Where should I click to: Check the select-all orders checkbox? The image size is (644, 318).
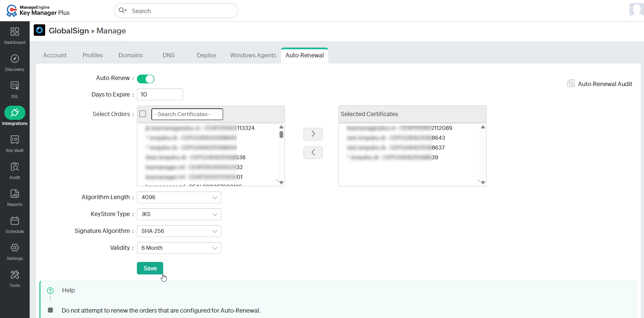click(x=143, y=114)
